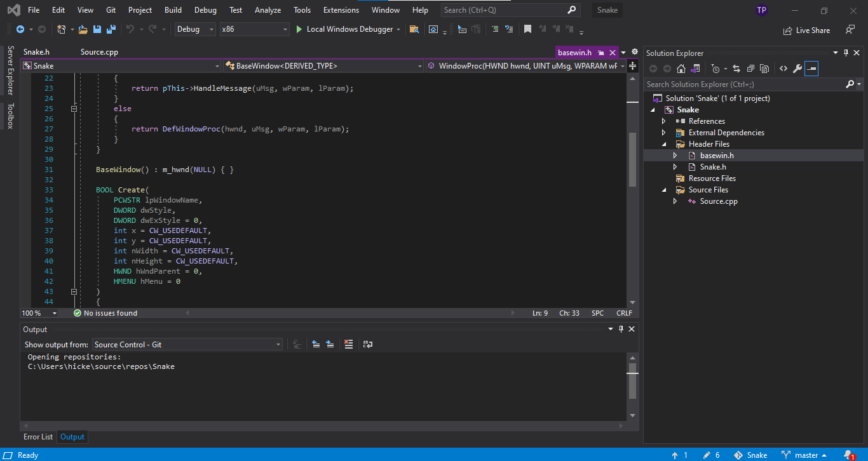Click the Solution Explorer search magnifier icon
The image size is (868, 461).
(x=850, y=84)
